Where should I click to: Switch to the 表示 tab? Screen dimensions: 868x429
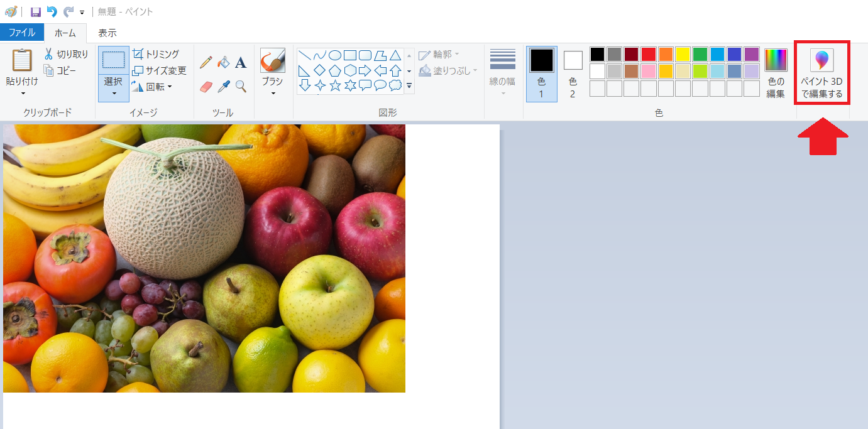(107, 33)
